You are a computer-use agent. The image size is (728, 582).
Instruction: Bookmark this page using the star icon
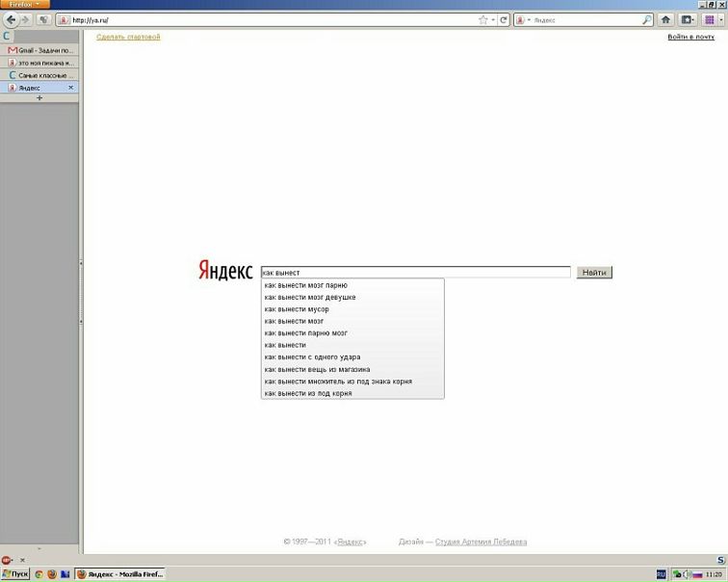coord(483,19)
